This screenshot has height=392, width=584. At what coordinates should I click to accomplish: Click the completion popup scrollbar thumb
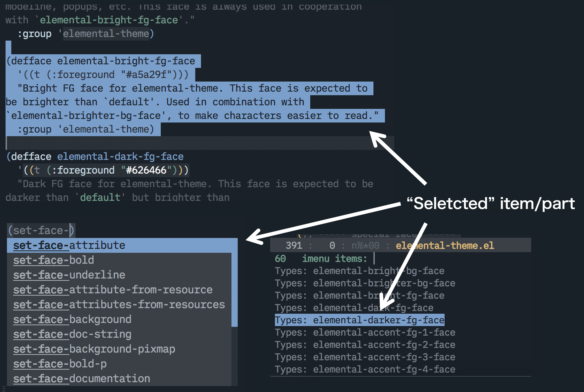coord(235,282)
